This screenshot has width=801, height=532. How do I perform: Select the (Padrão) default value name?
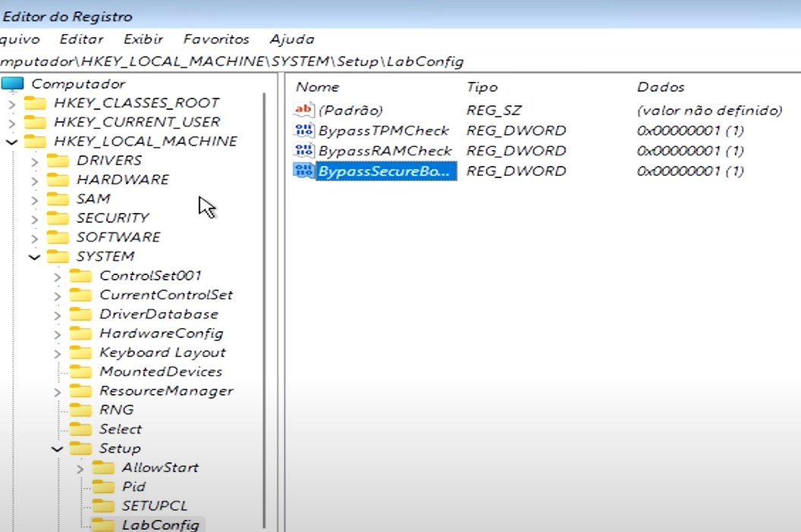[x=350, y=110]
